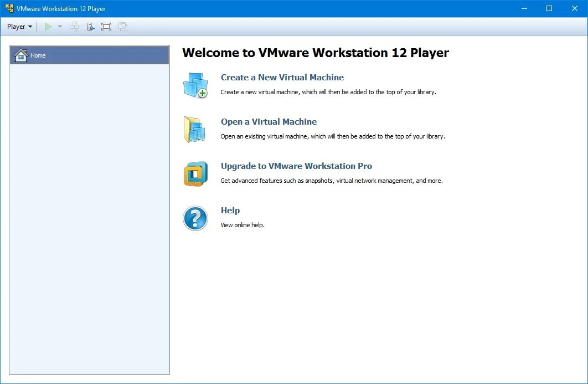Click the Help question mark icon
Viewport: 588px width, 384px height.
tap(195, 218)
